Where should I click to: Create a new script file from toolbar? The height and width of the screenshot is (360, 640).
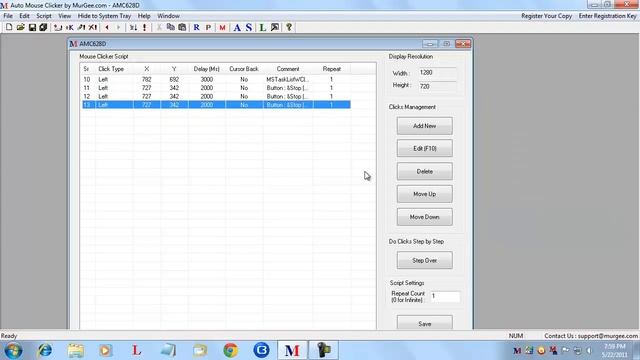tap(9, 27)
